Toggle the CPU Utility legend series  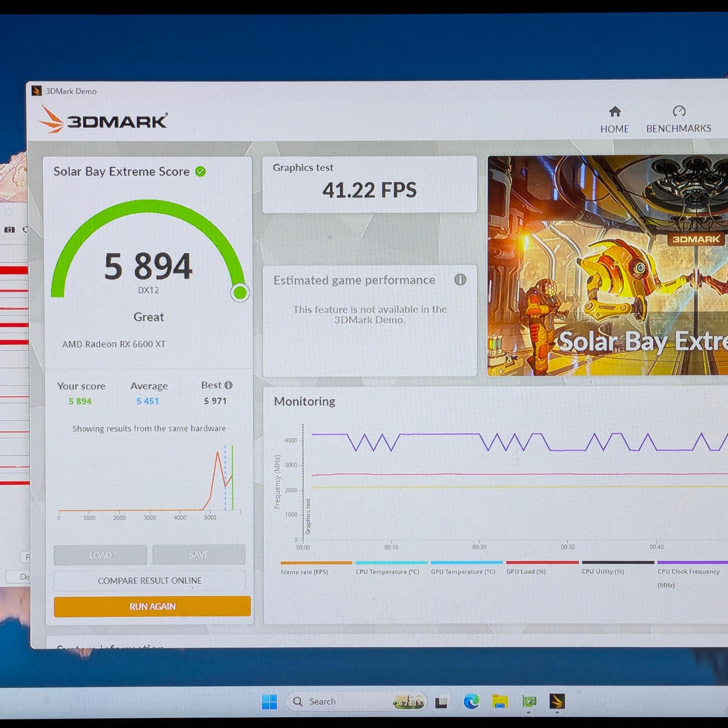(618, 567)
